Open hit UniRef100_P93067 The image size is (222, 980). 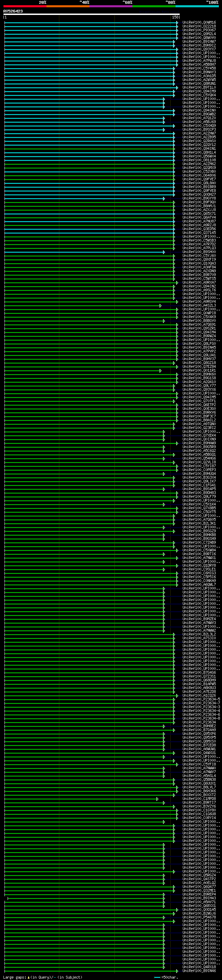(199, 30)
